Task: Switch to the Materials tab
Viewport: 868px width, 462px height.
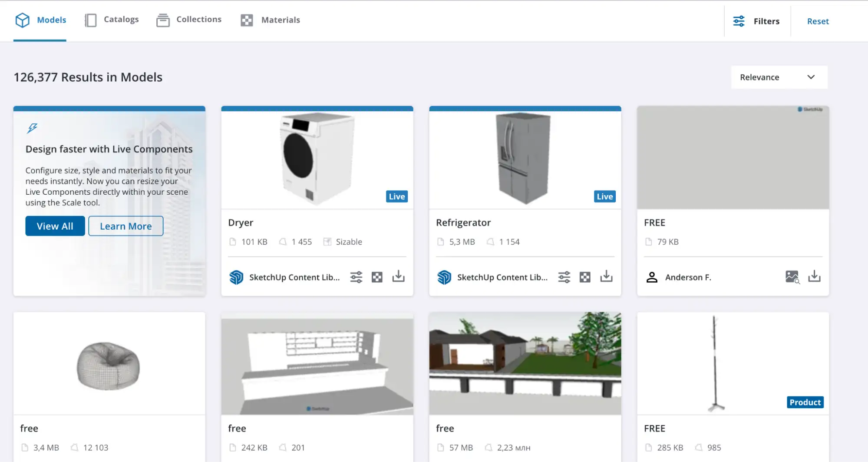Action: point(270,20)
